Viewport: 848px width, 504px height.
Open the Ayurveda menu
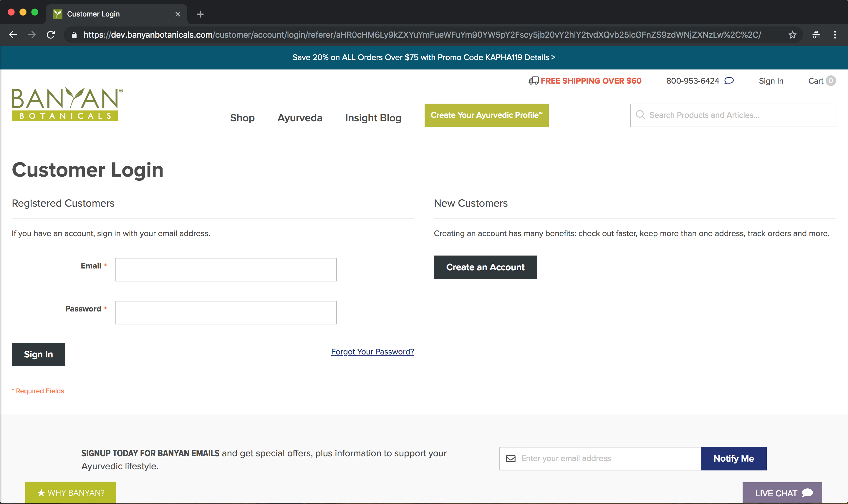coord(299,118)
